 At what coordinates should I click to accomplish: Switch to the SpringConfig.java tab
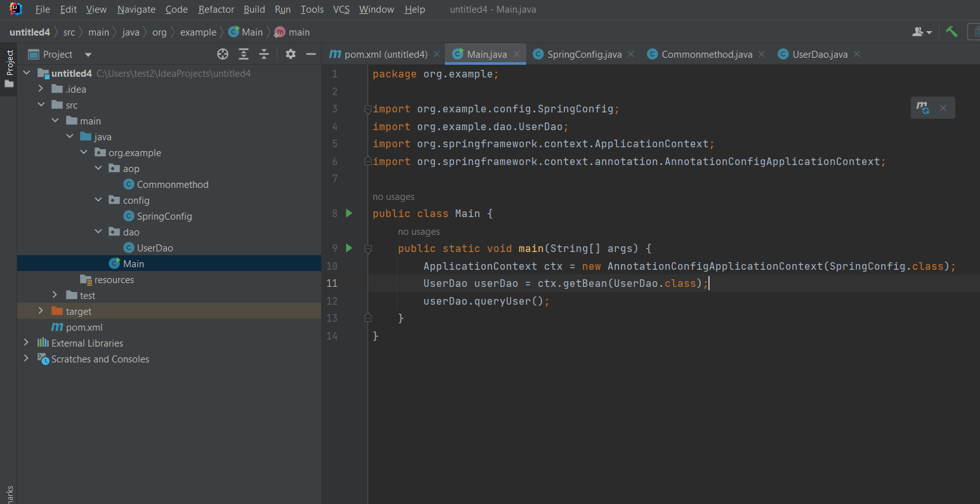pos(584,55)
